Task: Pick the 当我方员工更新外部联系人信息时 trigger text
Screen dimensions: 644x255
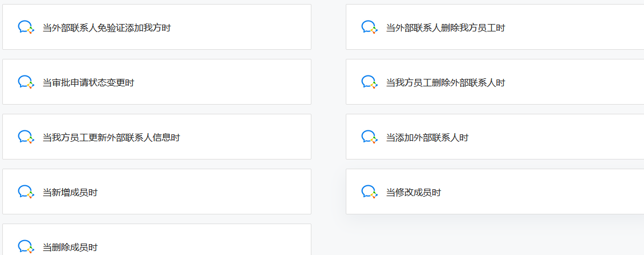Action: point(111,138)
